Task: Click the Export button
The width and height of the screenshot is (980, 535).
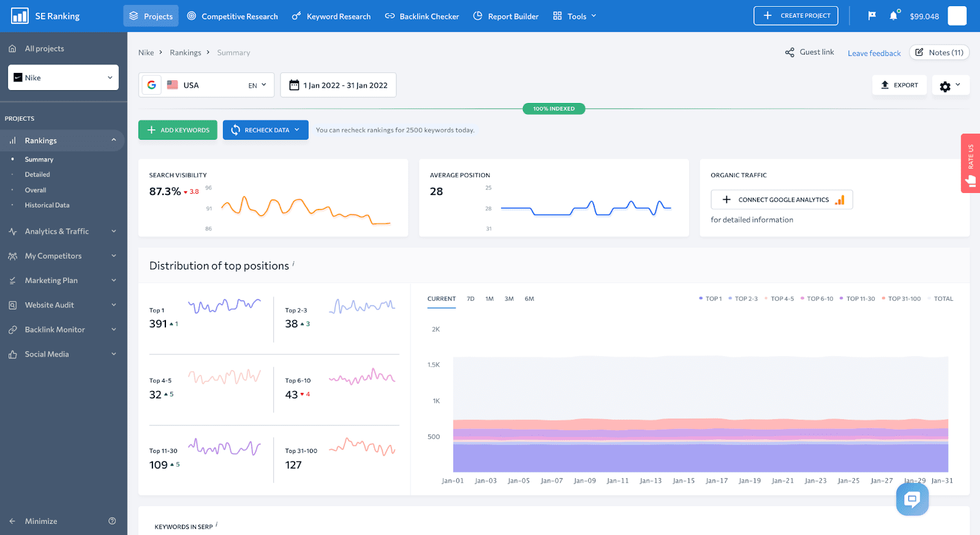Action: point(899,85)
